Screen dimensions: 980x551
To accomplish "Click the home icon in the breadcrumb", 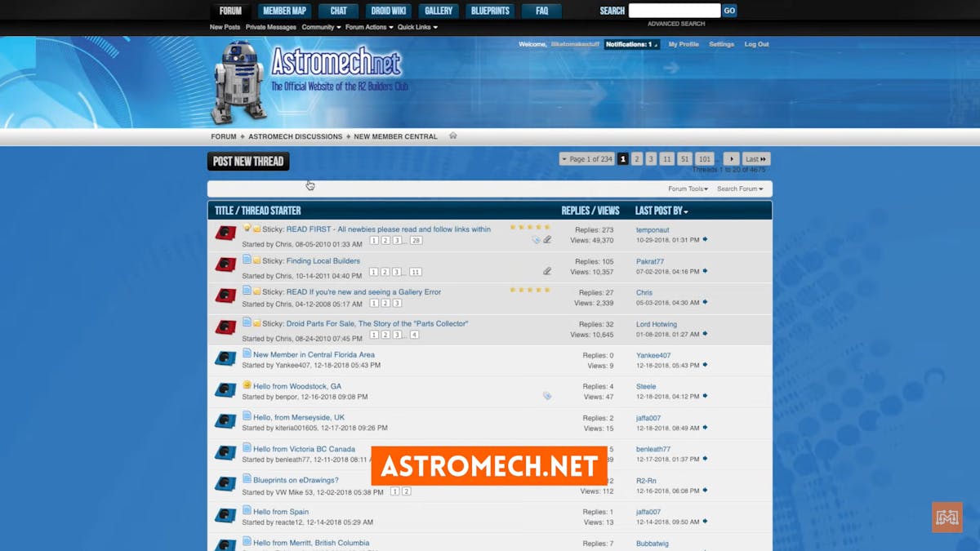I will 453,136.
